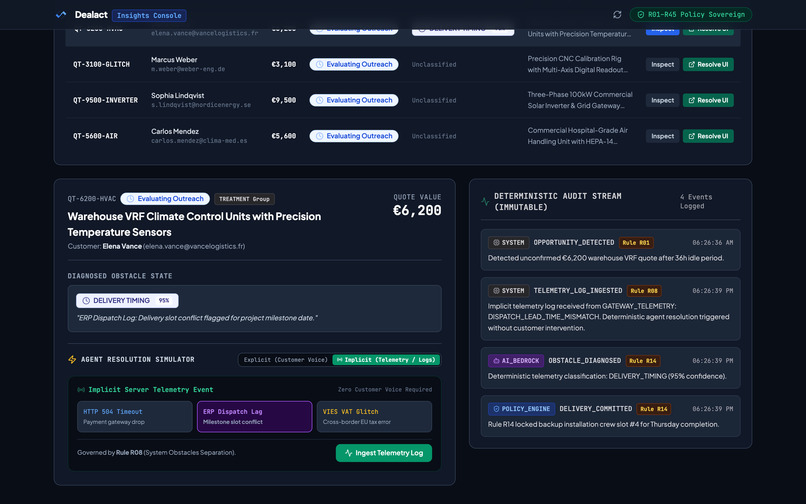The height and width of the screenshot is (504, 806).
Task: Click the Dealact logo icon
Action: point(61,15)
